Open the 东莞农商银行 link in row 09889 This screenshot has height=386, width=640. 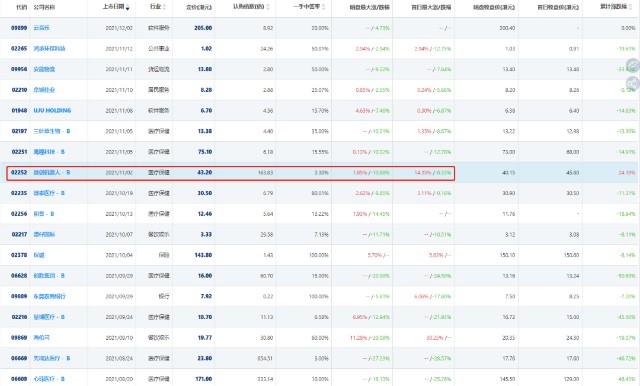tap(49, 296)
